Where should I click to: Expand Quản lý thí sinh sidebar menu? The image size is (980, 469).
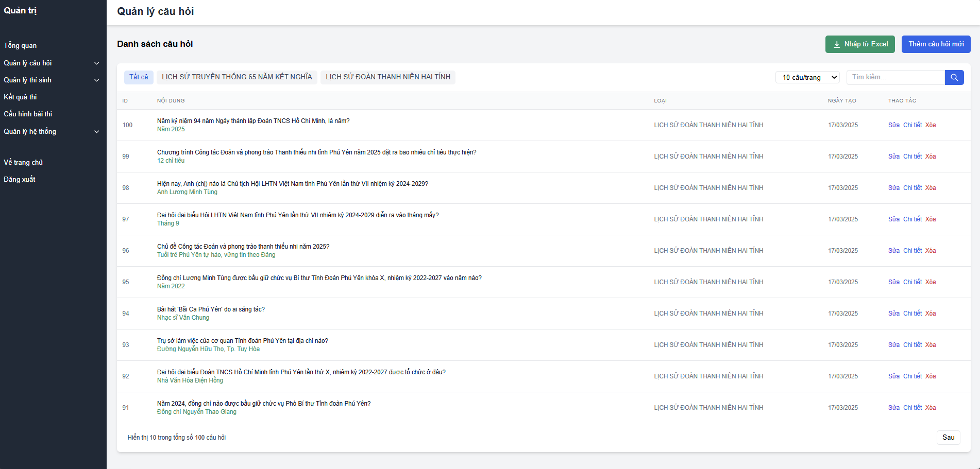tap(52, 80)
